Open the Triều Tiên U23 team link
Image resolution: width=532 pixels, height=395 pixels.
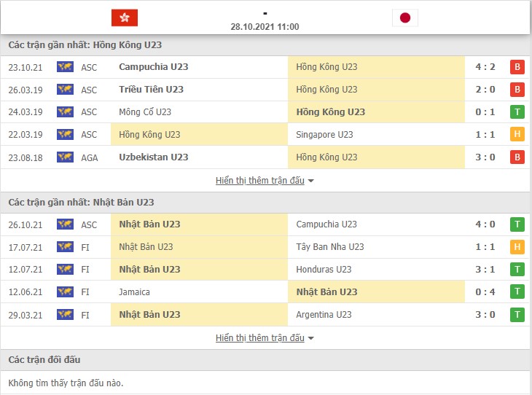151,89
